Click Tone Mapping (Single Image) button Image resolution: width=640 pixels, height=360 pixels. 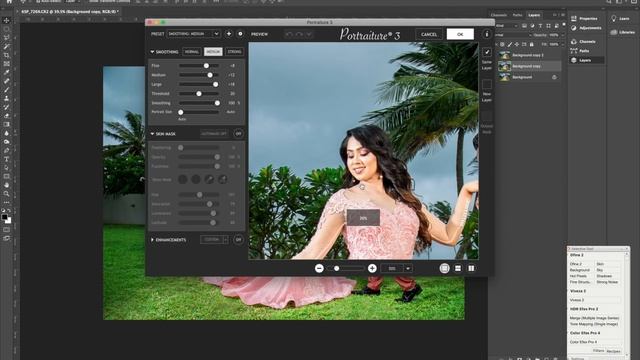coord(595,324)
